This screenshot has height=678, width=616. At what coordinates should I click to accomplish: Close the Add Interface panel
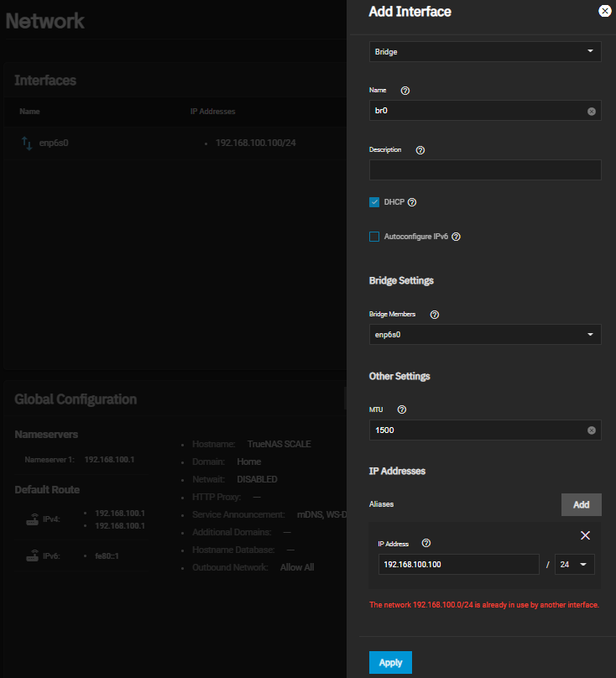[x=605, y=11]
